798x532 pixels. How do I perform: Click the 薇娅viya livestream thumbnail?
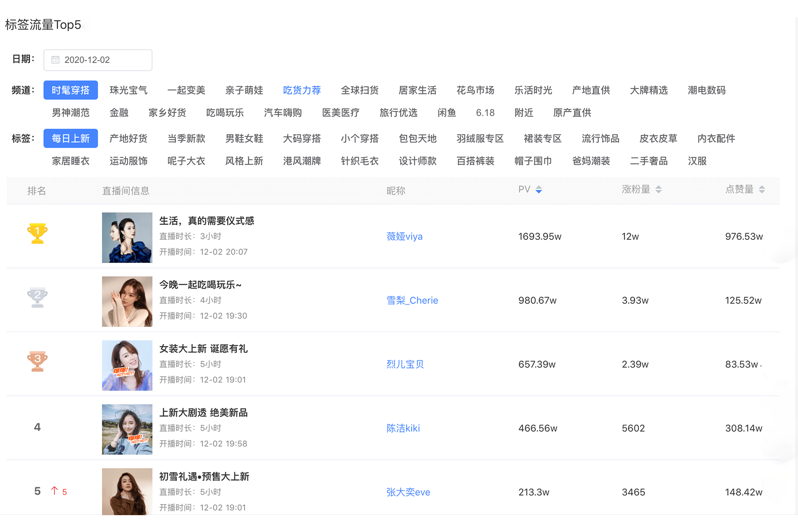127,238
